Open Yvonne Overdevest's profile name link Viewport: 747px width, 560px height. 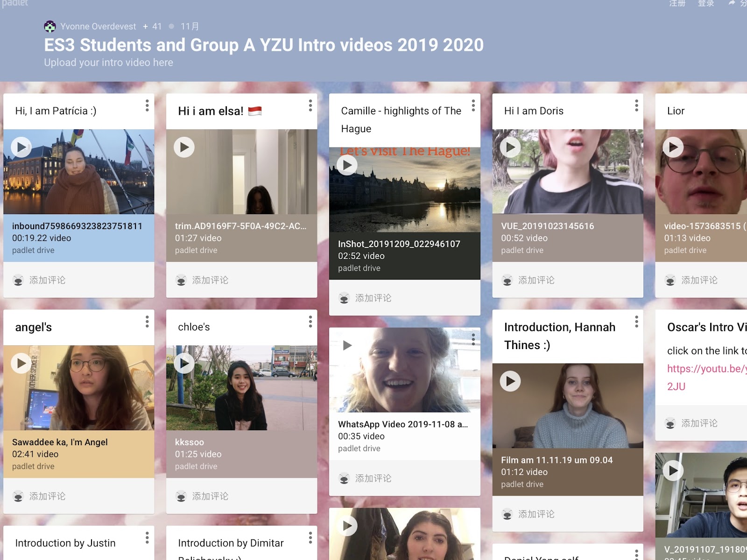98,27
